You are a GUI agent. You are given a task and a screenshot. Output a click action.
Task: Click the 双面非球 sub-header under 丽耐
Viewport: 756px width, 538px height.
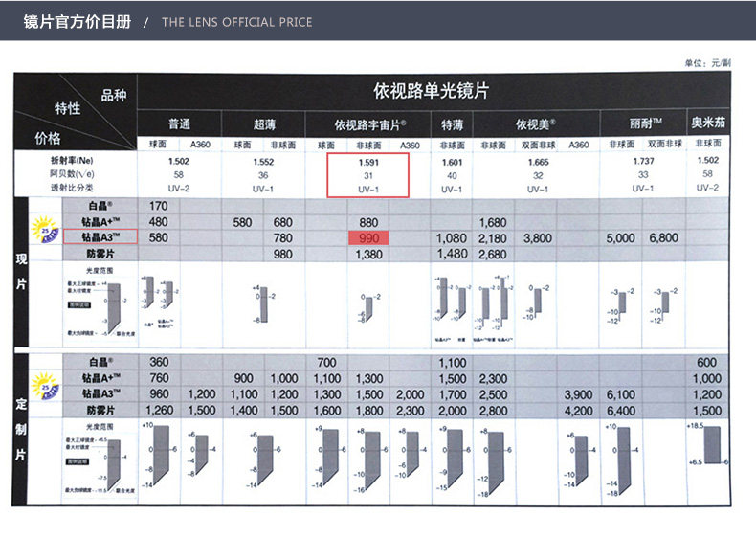(x=664, y=144)
